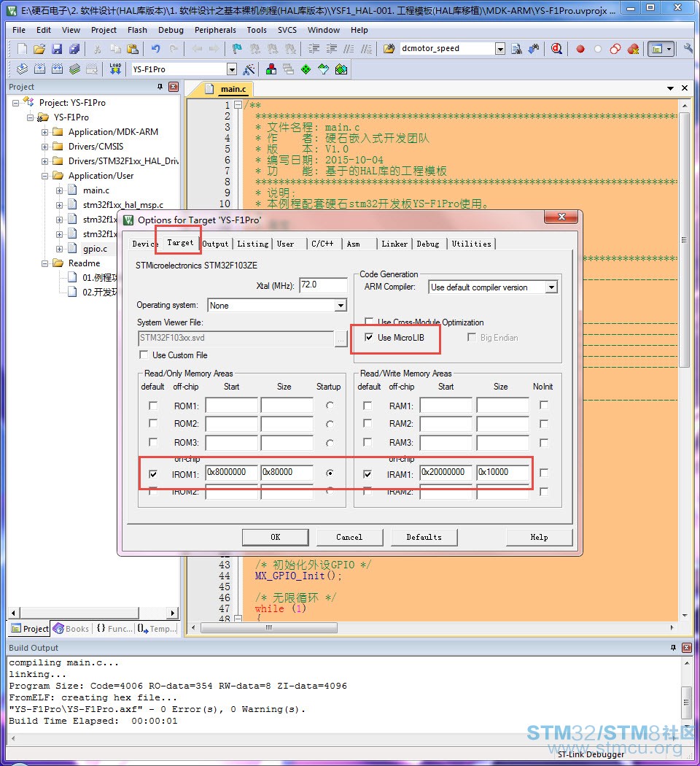
Task: Enable NoInit for IRAM1
Action: [544, 473]
